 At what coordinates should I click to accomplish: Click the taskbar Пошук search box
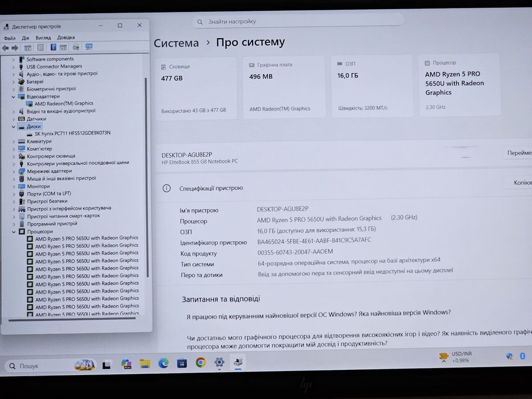click(51, 365)
